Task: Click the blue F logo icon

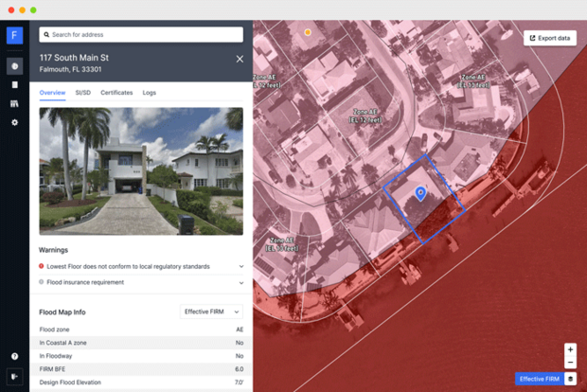Action: pyautogui.click(x=14, y=36)
